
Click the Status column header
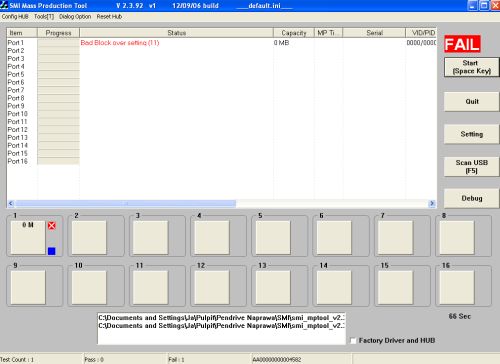(176, 33)
